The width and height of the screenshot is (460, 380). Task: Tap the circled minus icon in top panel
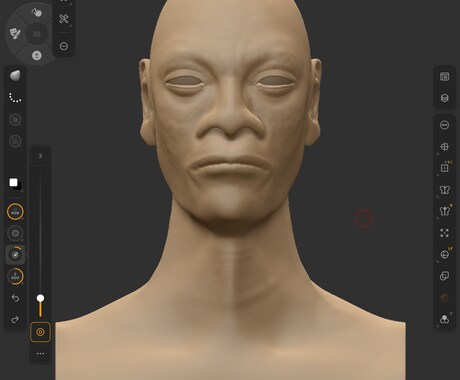pos(64,46)
